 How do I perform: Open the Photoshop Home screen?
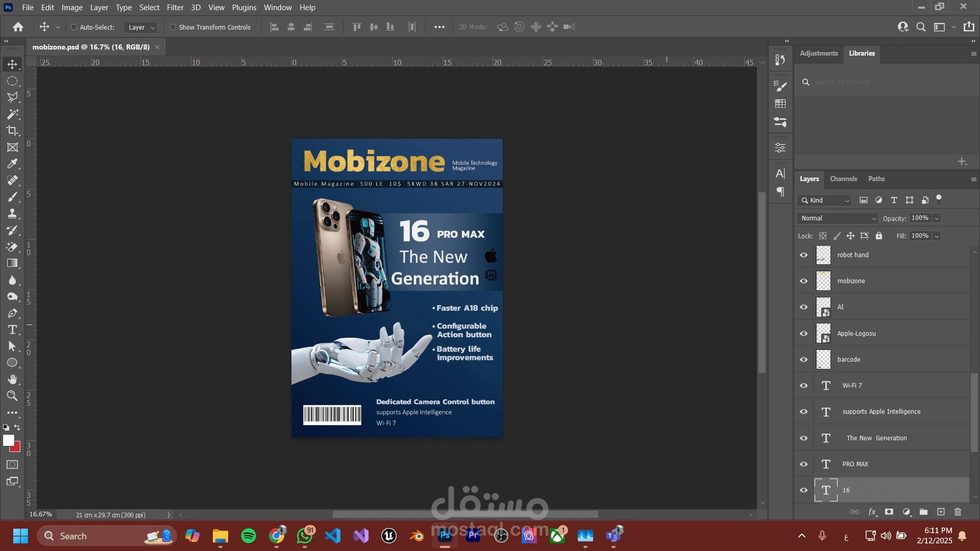18,27
